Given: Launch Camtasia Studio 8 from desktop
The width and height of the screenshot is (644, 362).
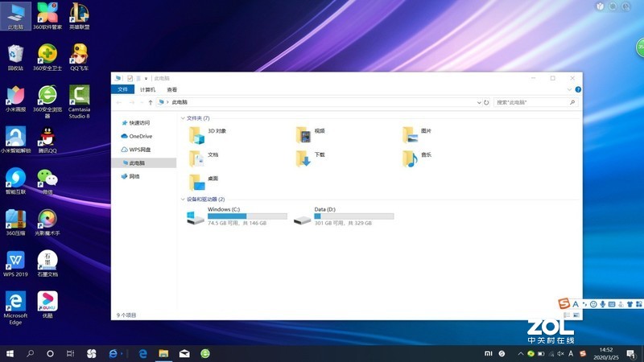Looking at the screenshot, I should coord(79,97).
